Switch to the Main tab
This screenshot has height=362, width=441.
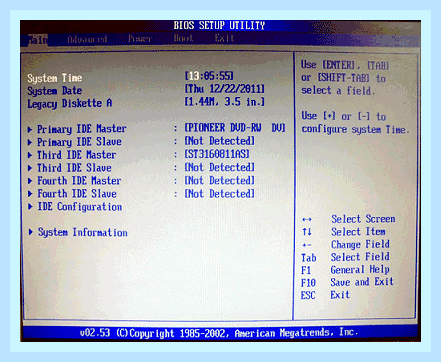38,40
